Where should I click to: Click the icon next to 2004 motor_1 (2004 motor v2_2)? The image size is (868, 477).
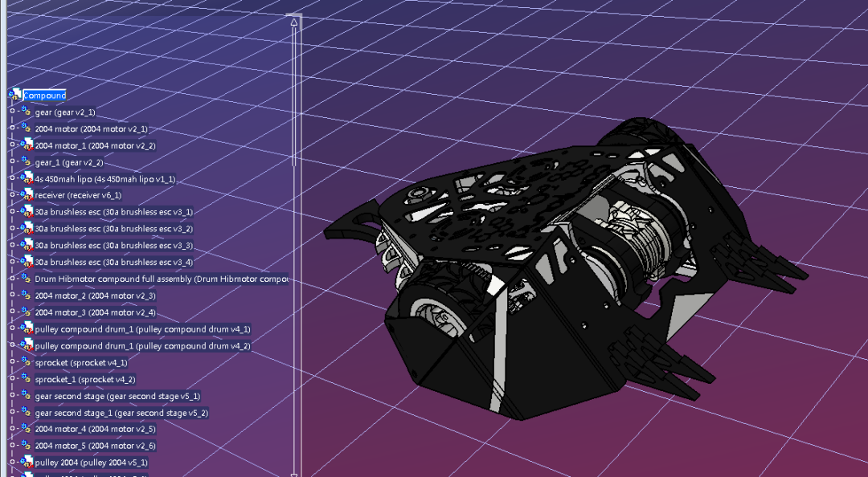[x=26, y=145]
